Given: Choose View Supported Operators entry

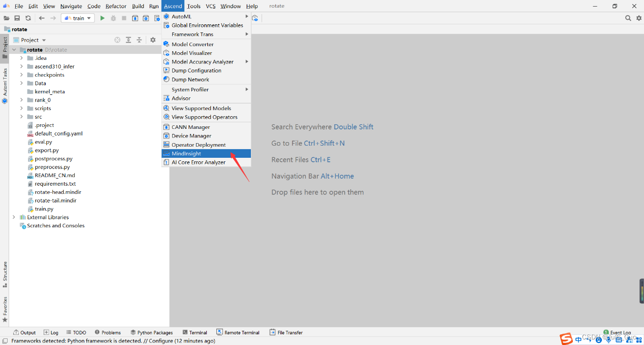Looking at the screenshot, I should pos(206,117).
